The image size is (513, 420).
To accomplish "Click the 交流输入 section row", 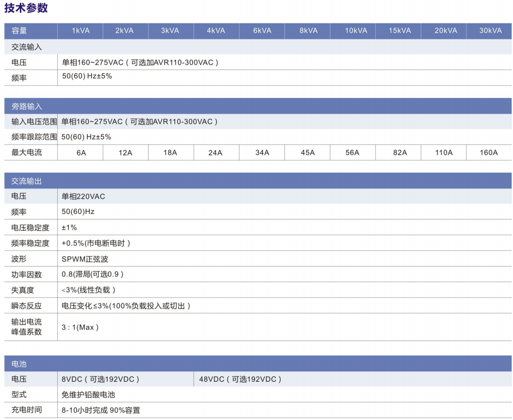I will tap(258, 47).
